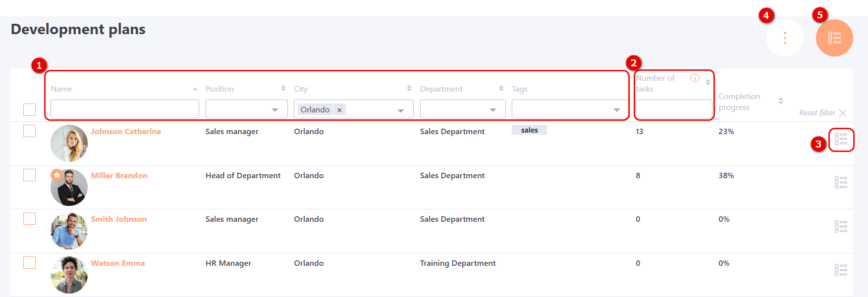Focus the Name filter input field
Screen dimensions: 868x297
click(124, 109)
